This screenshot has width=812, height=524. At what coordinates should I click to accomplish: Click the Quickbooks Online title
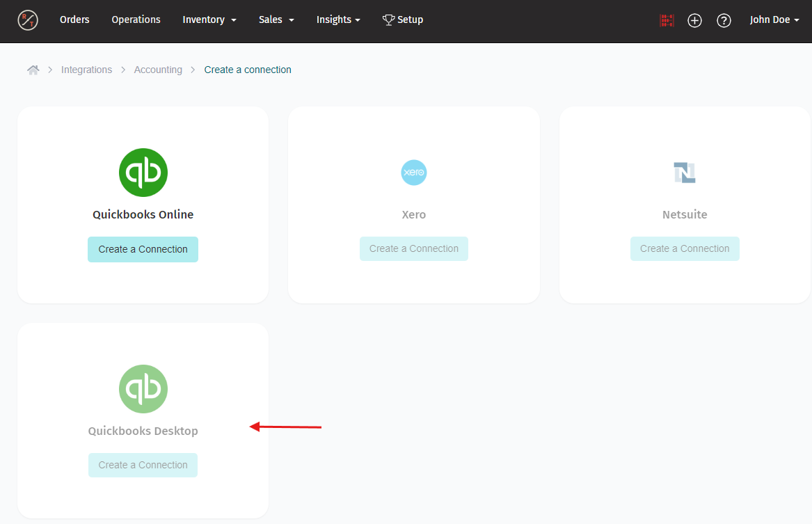point(143,214)
